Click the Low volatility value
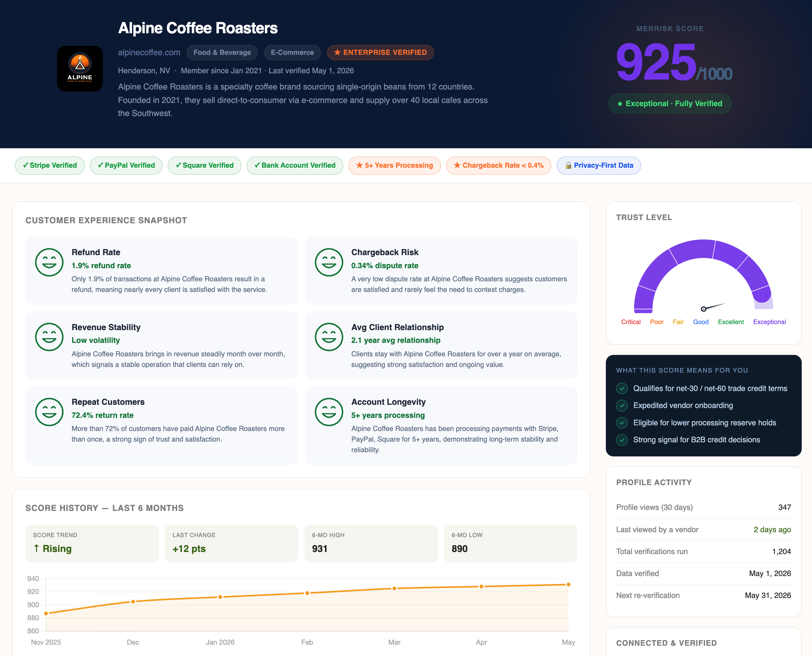The height and width of the screenshot is (656, 812). pos(95,340)
